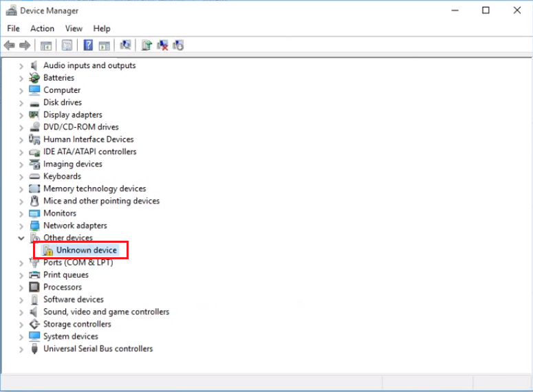The image size is (533, 392).
Task: Open the Help menu
Action: pyautogui.click(x=102, y=29)
